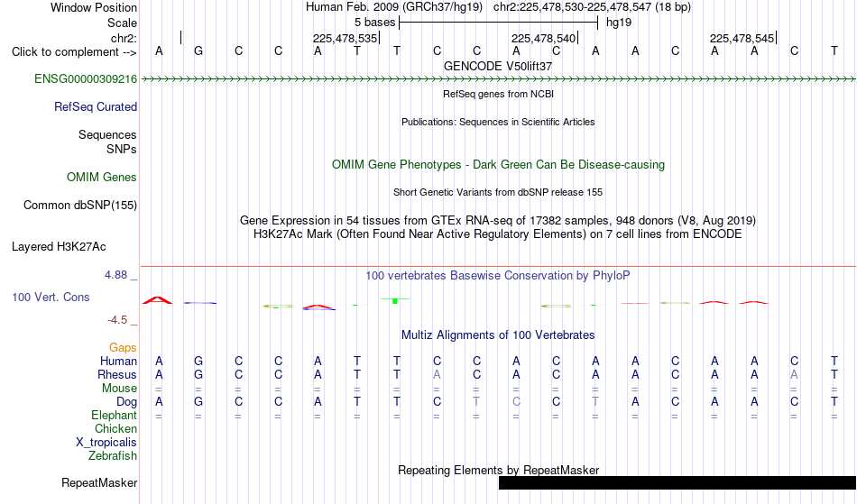Click the 'RefSeq genes from NCBI' title
Screen dimensions: 857x504
click(x=499, y=94)
